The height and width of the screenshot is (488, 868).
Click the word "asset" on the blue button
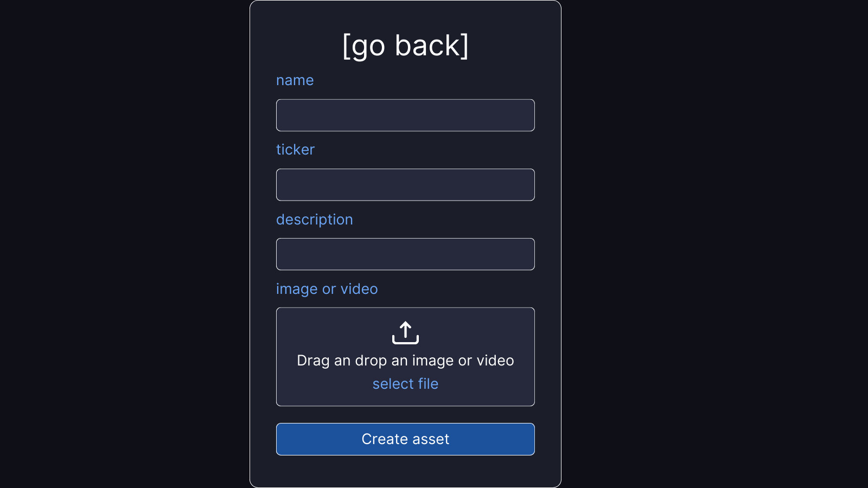pos(431,439)
